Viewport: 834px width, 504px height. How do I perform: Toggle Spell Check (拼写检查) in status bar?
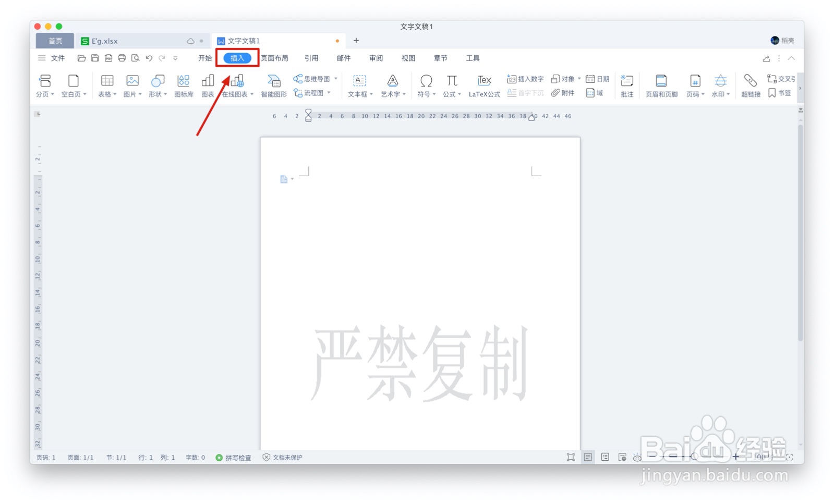233,458
